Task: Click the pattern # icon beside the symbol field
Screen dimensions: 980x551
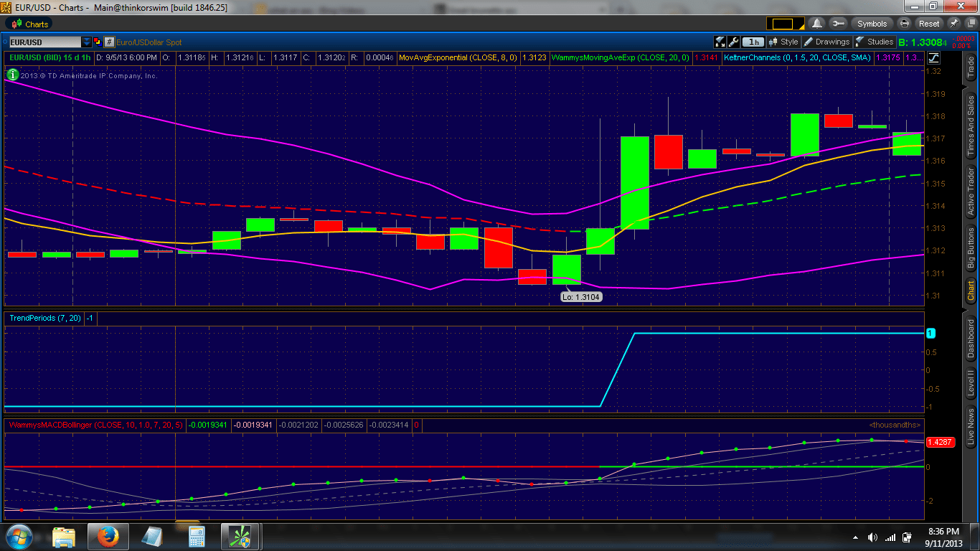Action: click(x=109, y=42)
